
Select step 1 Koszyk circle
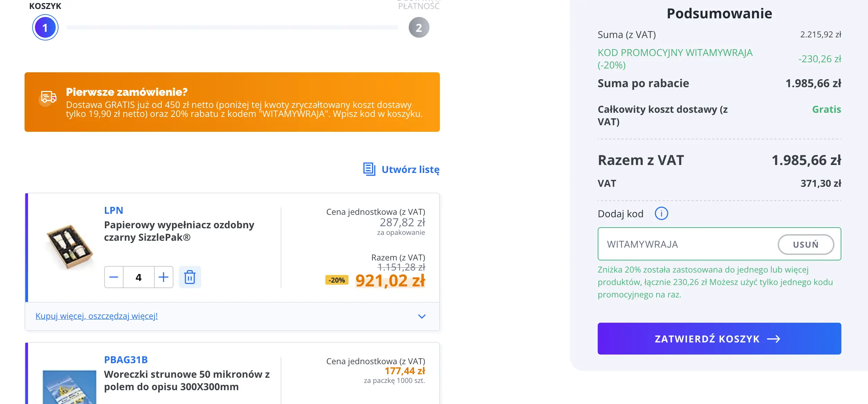(x=45, y=28)
